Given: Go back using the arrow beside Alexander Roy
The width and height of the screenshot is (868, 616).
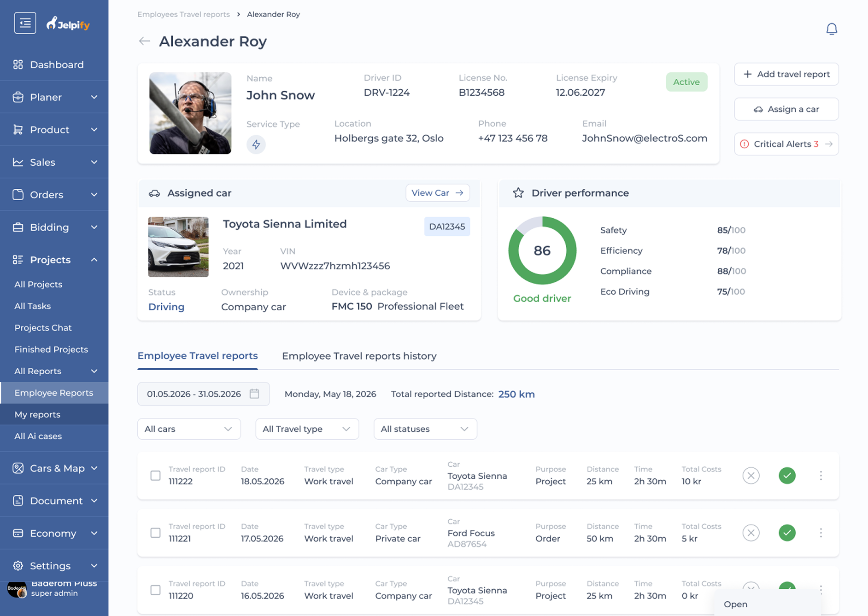Looking at the screenshot, I should (x=144, y=41).
